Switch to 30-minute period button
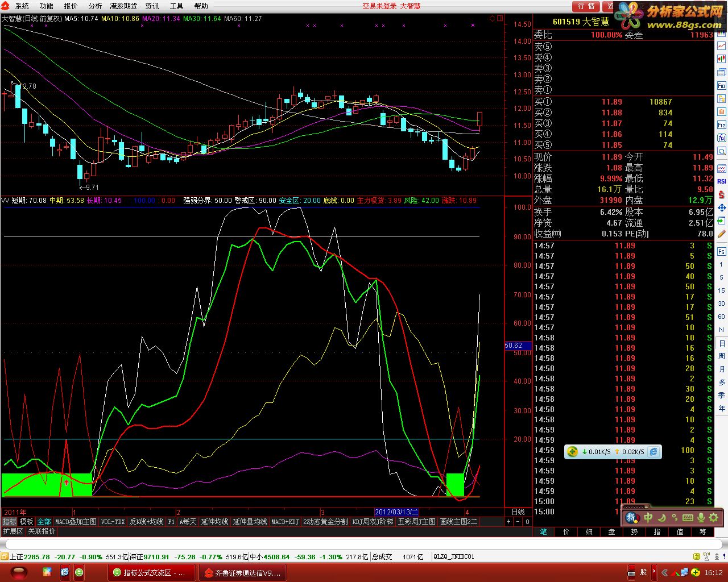Image resolution: width=728 pixels, height=582 pixels. pyautogui.click(x=722, y=304)
